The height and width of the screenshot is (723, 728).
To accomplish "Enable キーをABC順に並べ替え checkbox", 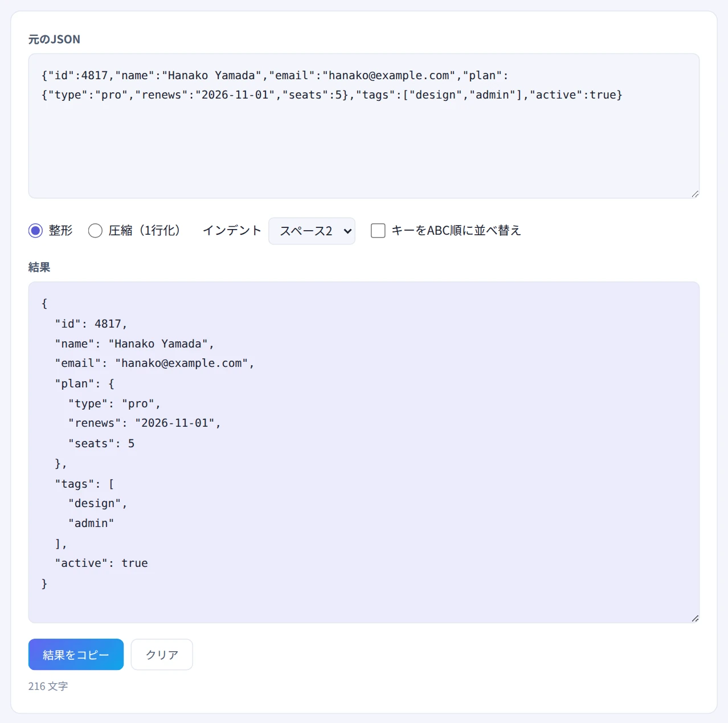I will (378, 231).
